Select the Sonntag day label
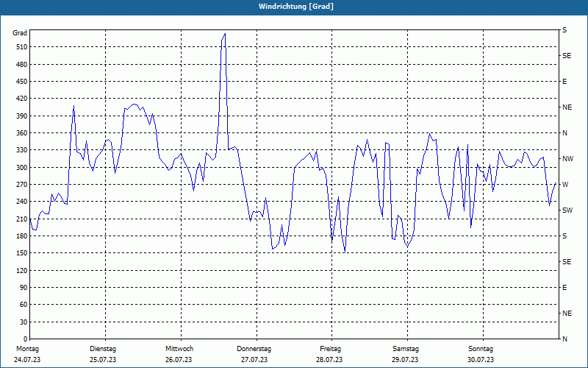 [481, 349]
